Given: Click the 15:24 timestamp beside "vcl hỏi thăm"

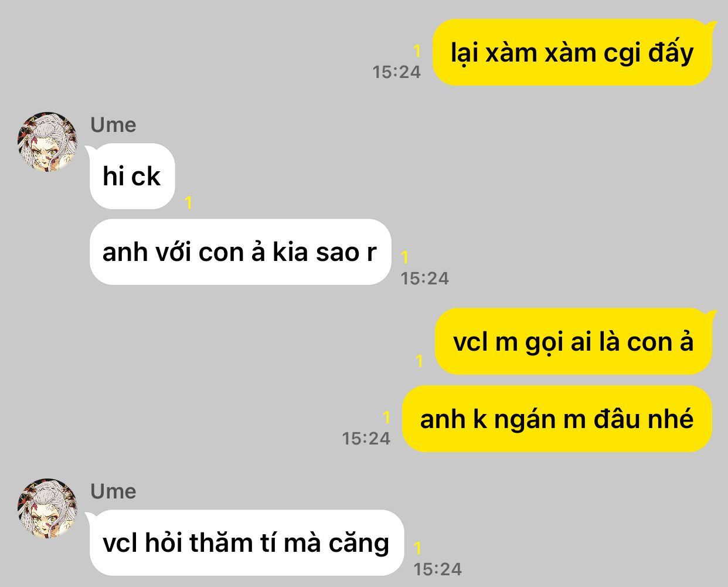Looking at the screenshot, I should pos(438,569).
